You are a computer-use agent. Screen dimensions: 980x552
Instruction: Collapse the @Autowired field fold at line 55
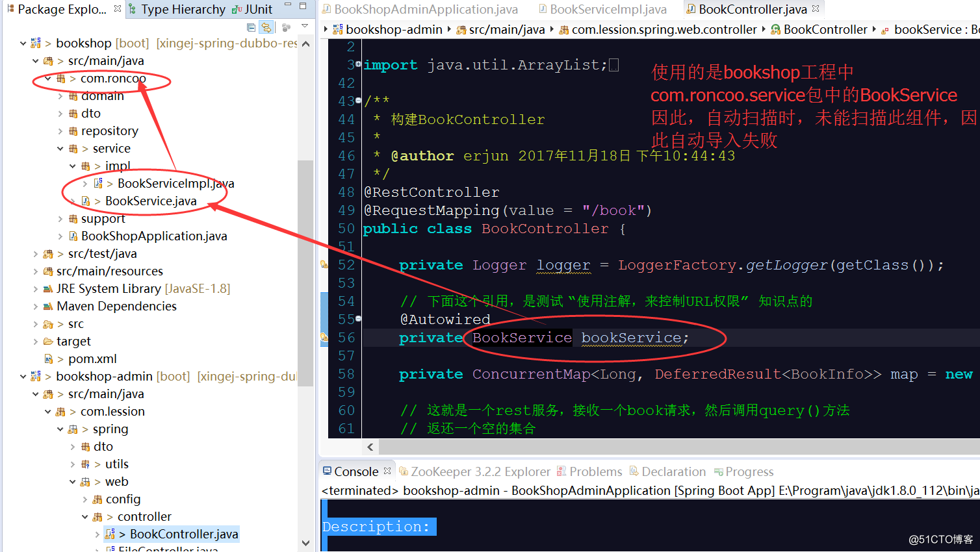358,319
